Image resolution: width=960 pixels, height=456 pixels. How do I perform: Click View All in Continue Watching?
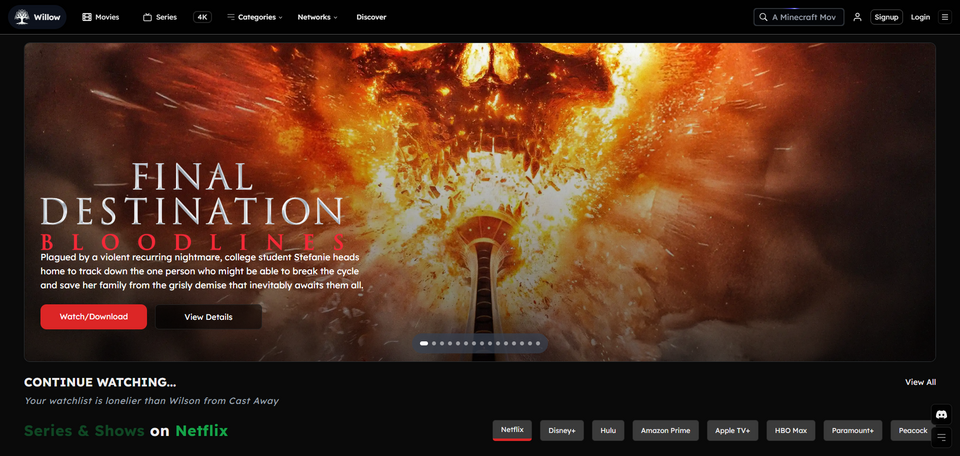(x=920, y=382)
